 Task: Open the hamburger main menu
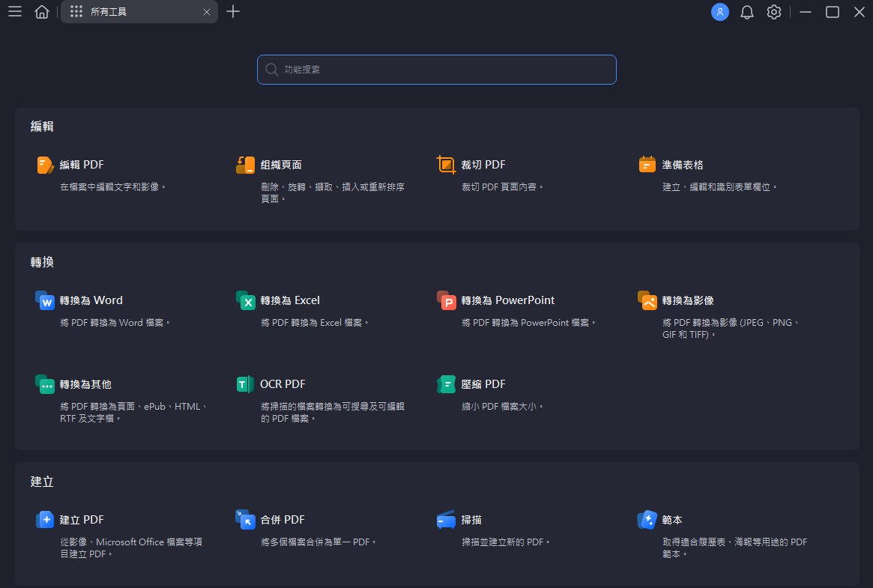[x=15, y=12]
